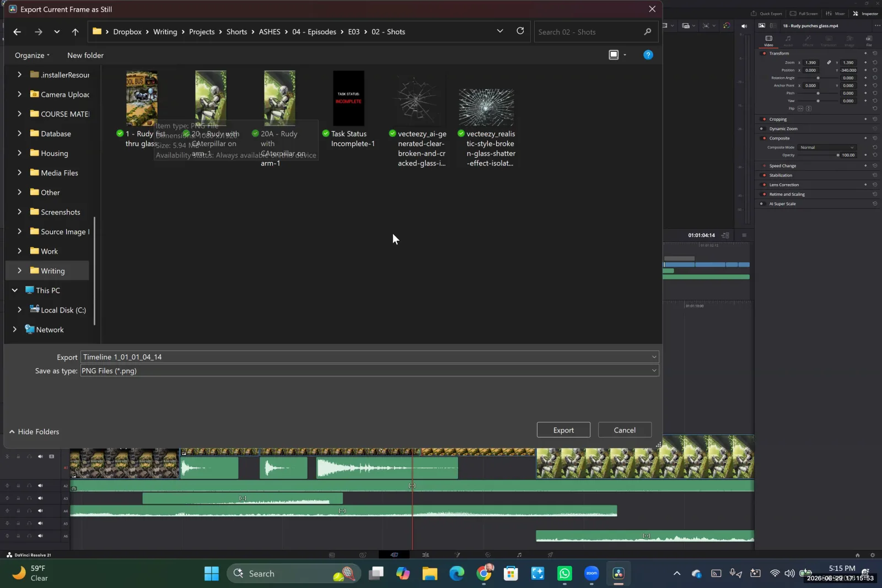Expand the Writing folder in tree
Screen dimensions: 882x588
(19, 271)
